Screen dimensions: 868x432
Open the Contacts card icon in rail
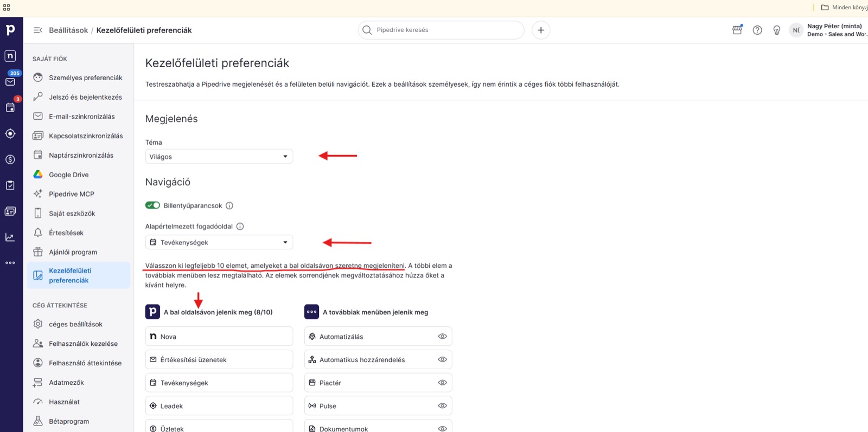pyautogui.click(x=10, y=211)
